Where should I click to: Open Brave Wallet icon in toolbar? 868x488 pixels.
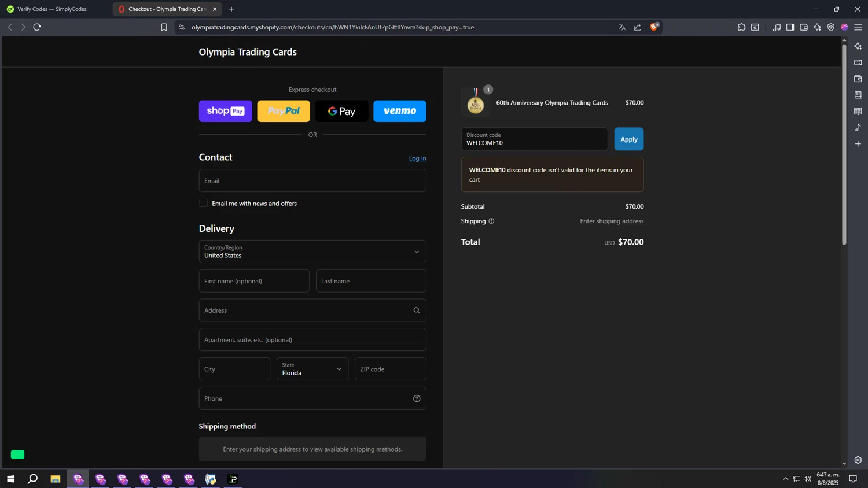(x=804, y=27)
